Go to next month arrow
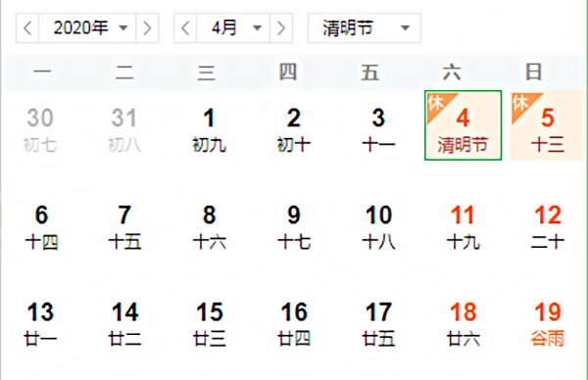The image size is (588, 380). (x=281, y=28)
